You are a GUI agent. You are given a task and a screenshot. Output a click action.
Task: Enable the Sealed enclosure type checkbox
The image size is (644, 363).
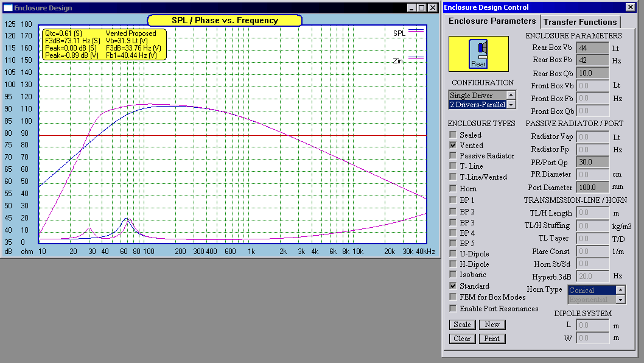point(453,135)
